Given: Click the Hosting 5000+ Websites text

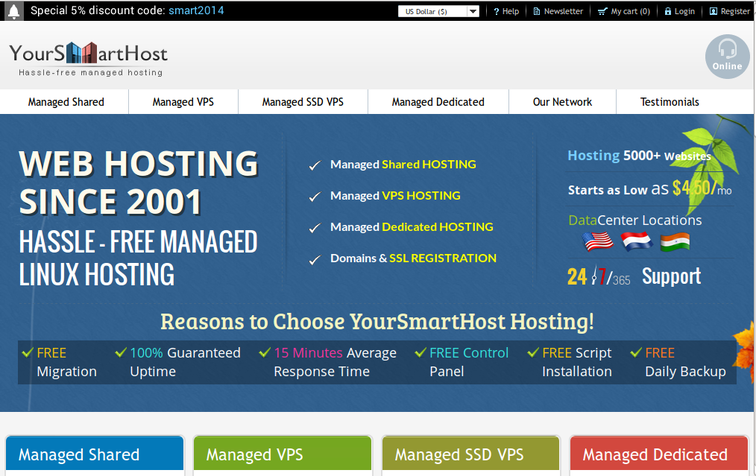Looking at the screenshot, I should (x=639, y=156).
